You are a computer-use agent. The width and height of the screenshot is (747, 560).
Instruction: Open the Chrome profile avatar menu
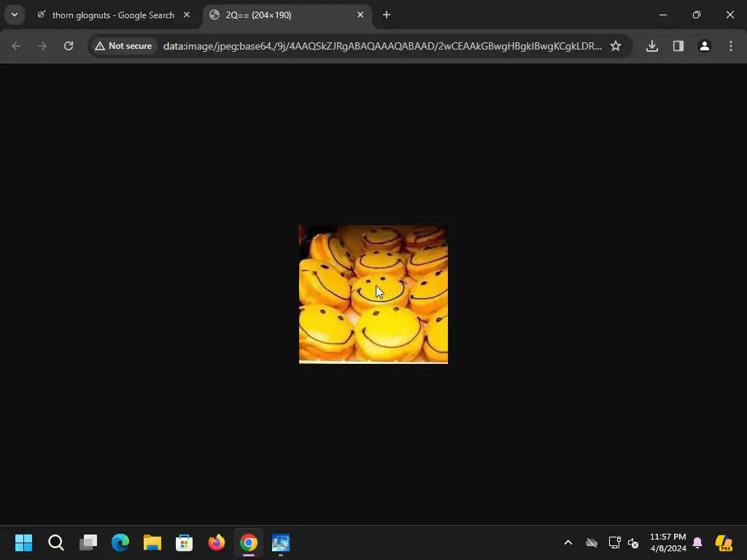coord(705,46)
